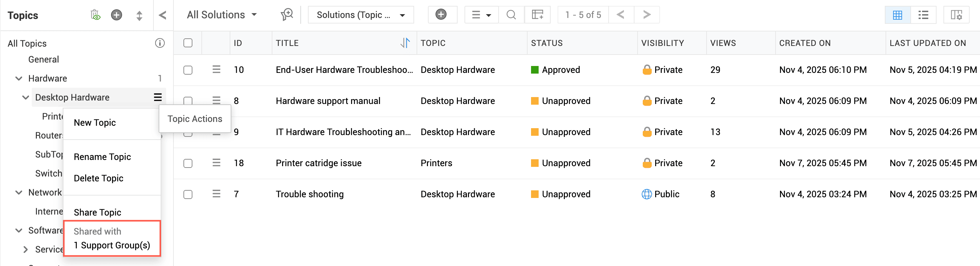Collapse the Hardware topic tree node
The height and width of the screenshot is (266, 980).
(19, 78)
